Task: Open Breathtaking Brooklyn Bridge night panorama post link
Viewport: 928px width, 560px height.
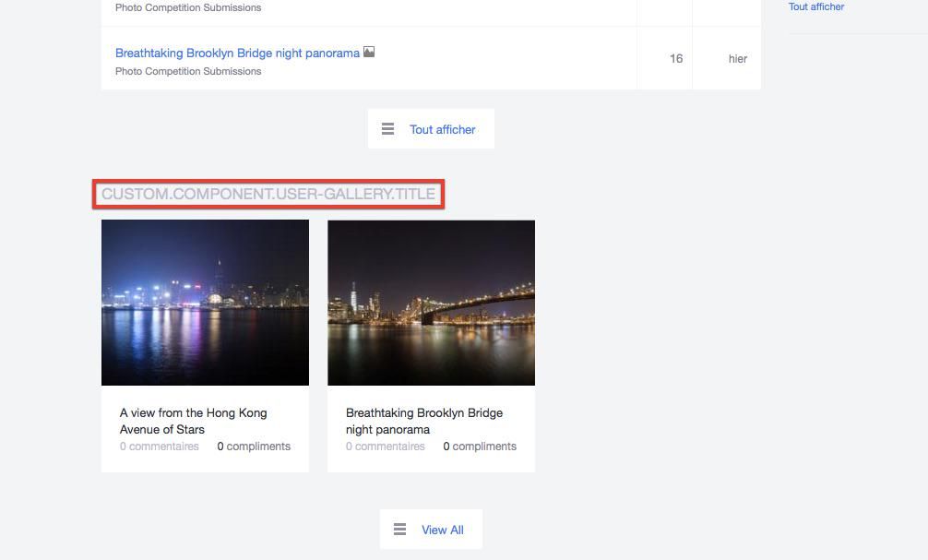Action: coord(237,54)
